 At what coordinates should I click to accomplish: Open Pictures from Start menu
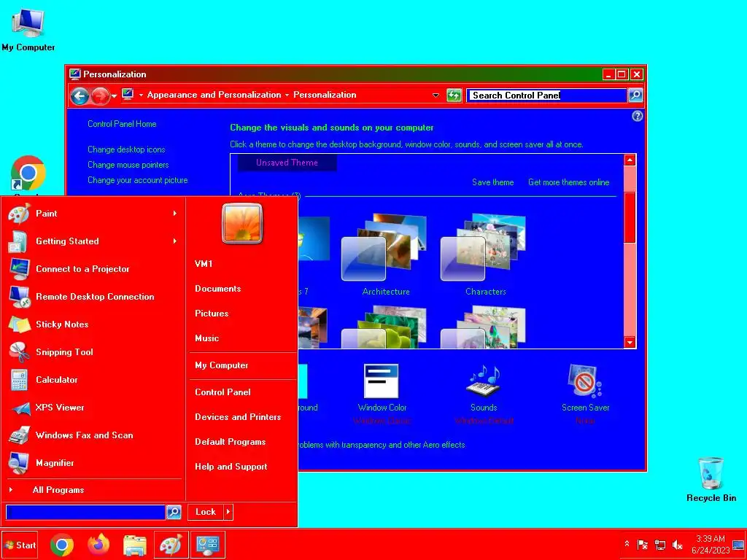tap(212, 314)
